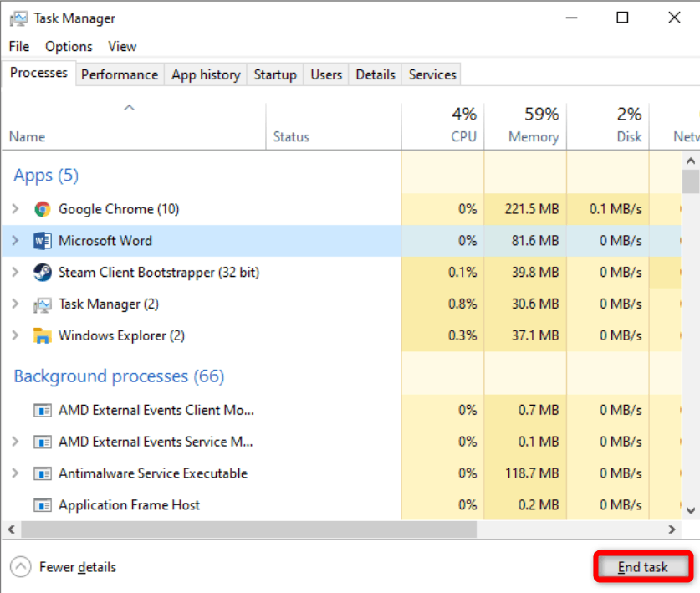Viewport: 700px width, 593px height.
Task: Select the Application Frame Host process
Action: (341, 505)
